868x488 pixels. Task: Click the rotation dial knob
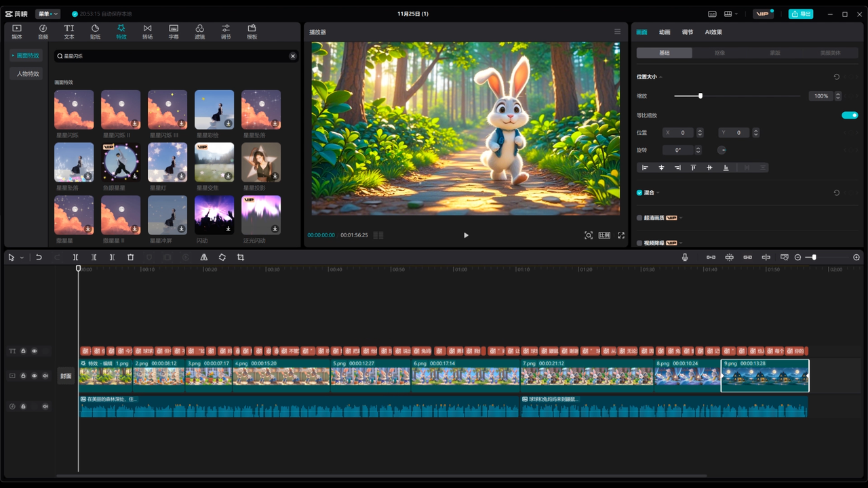pos(722,150)
